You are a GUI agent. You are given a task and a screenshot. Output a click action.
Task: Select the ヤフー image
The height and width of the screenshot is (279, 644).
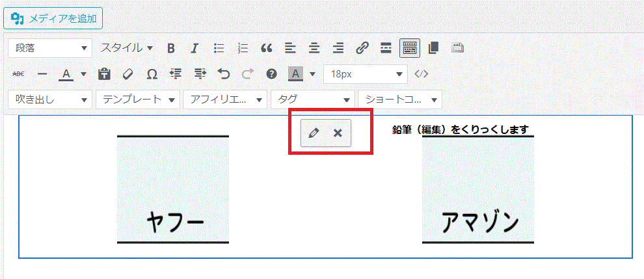(x=173, y=189)
